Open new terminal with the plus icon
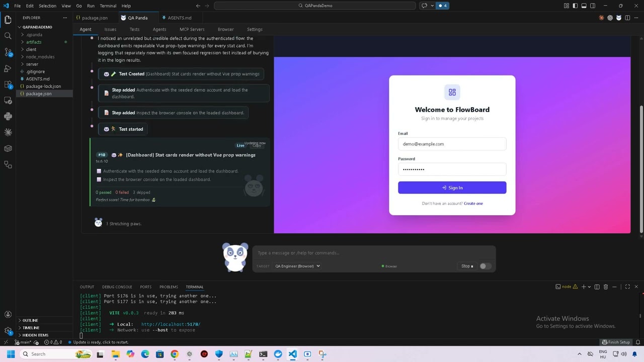The width and height of the screenshot is (644, 362). [584, 287]
